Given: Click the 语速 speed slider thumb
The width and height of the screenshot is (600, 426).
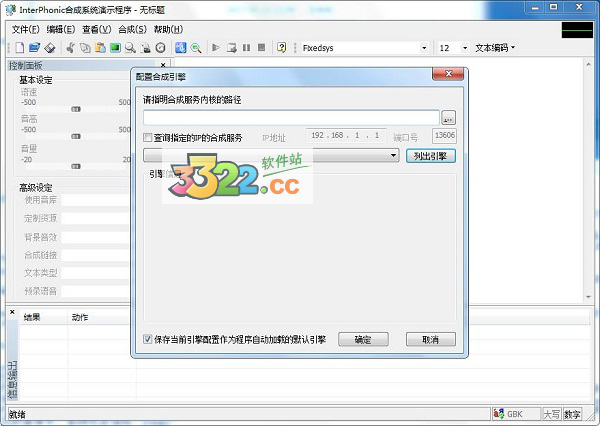Looking at the screenshot, I should [76, 109].
